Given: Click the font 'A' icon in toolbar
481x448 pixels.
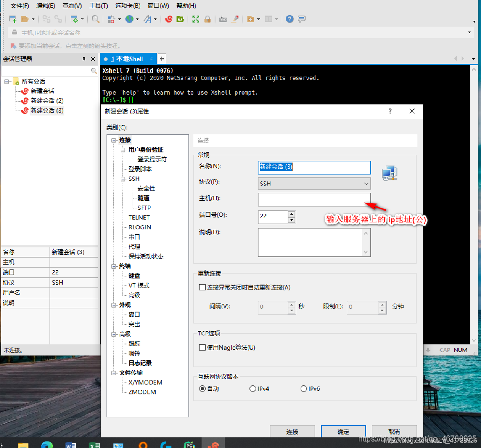Looking at the screenshot, I should click(x=148, y=19).
